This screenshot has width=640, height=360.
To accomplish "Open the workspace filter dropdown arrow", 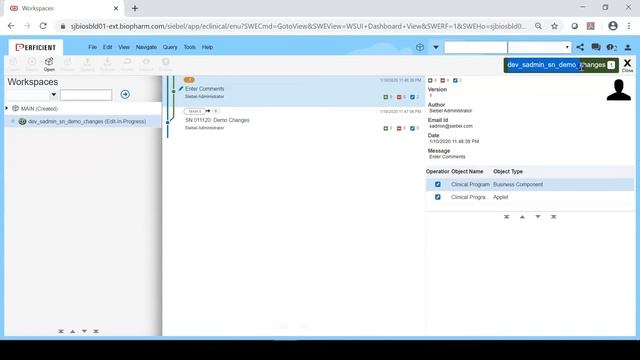I will coord(53,95).
